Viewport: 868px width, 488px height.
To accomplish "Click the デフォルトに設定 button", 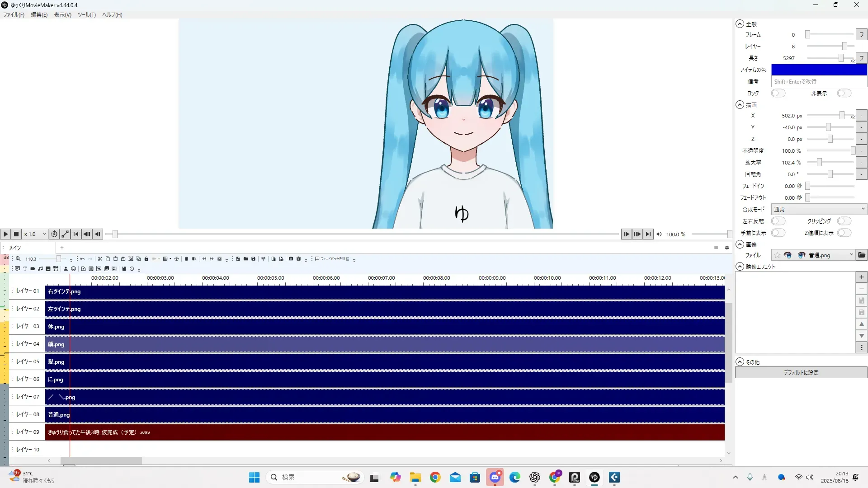I will click(801, 372).
